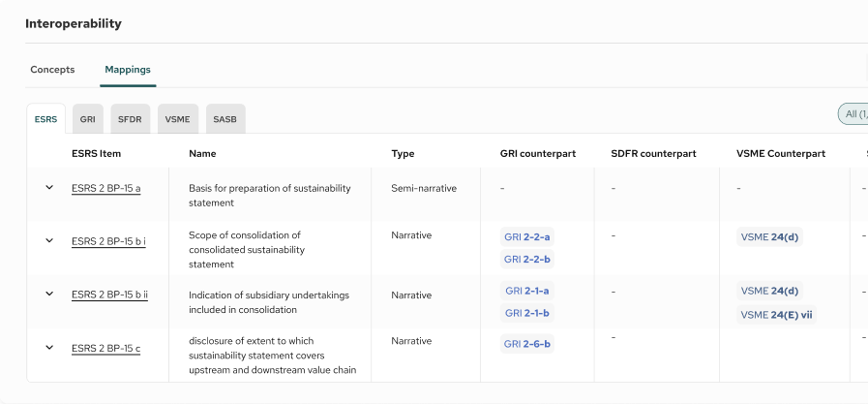Click VSME 24(d) tag in BP-15 b i row

click(x=769, y=237)
